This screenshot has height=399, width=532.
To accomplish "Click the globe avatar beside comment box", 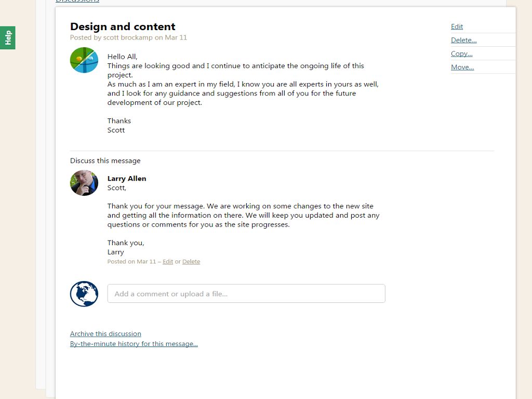I will point(84,294).
